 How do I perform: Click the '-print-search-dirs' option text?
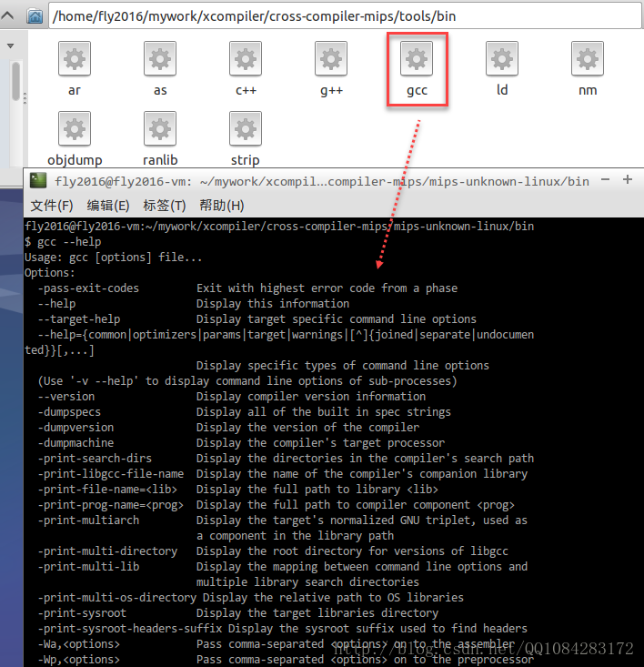tap(95, 458)
